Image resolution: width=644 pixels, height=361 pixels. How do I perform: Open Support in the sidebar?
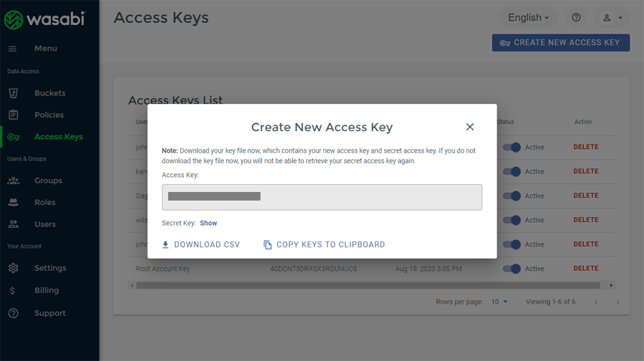(49, 313)
